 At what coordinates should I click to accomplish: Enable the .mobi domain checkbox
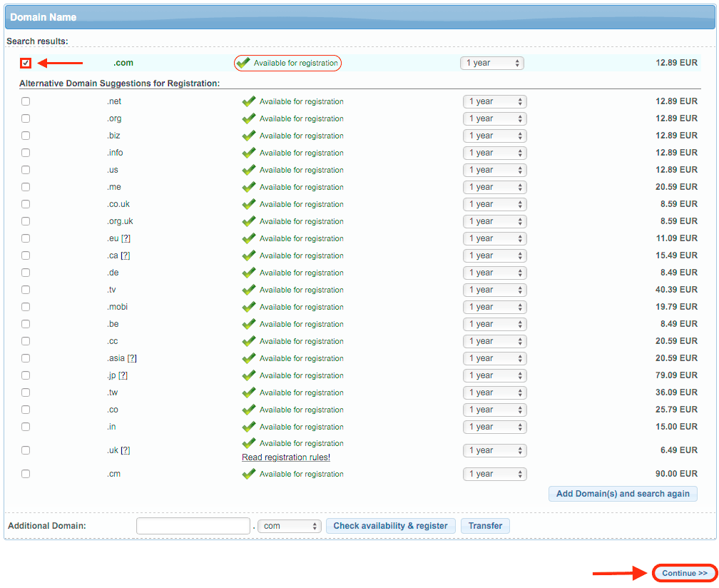(26, 307)
